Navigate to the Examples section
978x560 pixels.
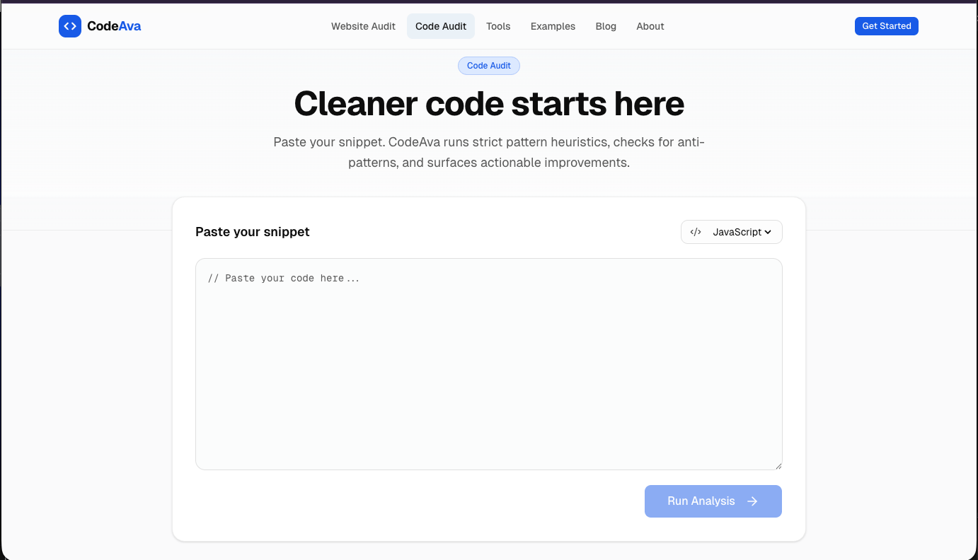[x=553, y=26]
